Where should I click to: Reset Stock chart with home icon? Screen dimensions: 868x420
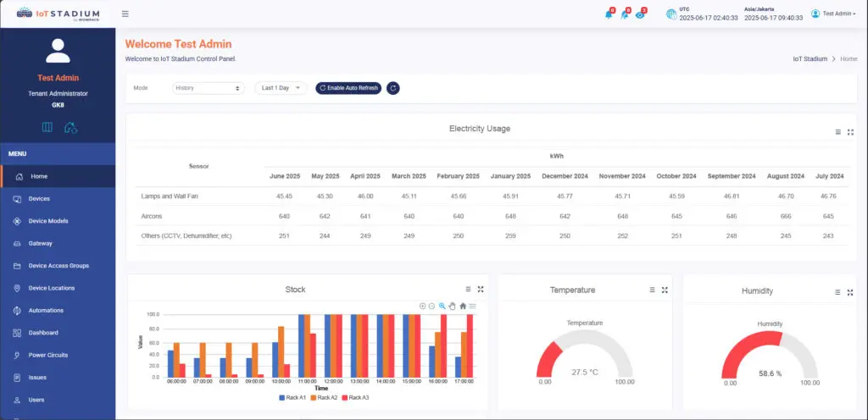pyautogui.click(x=463, y=306)
